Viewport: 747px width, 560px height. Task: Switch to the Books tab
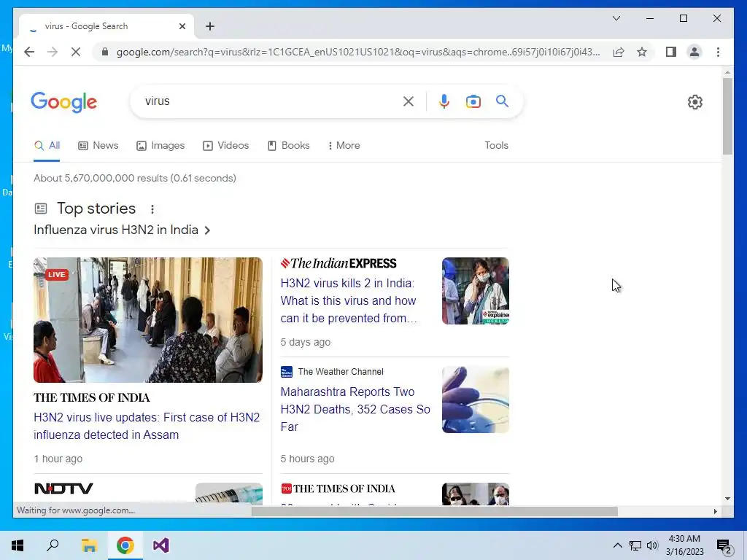coord(289,146)
